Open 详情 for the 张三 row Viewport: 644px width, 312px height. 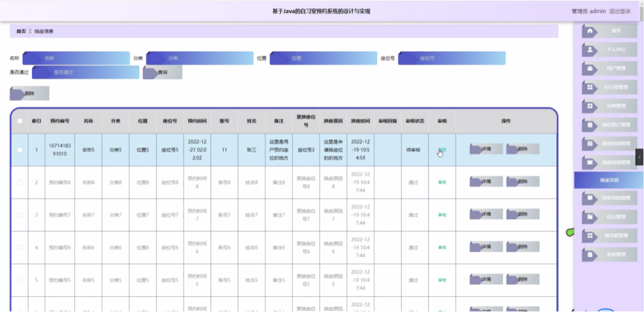tap(486, 149)
